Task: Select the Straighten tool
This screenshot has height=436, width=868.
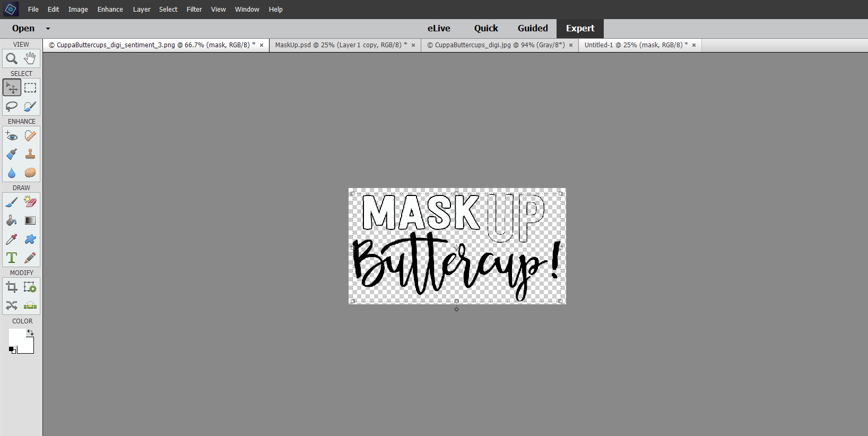Action: tap(30, 305)
